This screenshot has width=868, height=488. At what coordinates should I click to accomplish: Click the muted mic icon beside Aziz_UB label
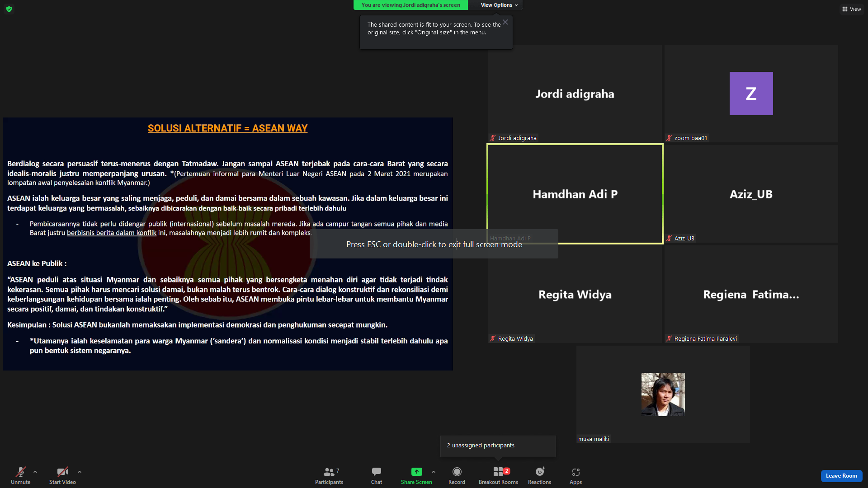(669, 239)
